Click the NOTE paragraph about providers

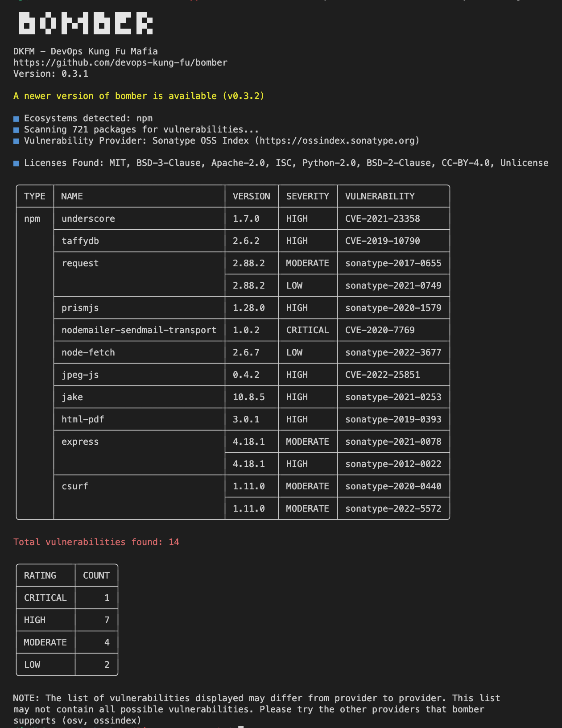click(256, 709)
